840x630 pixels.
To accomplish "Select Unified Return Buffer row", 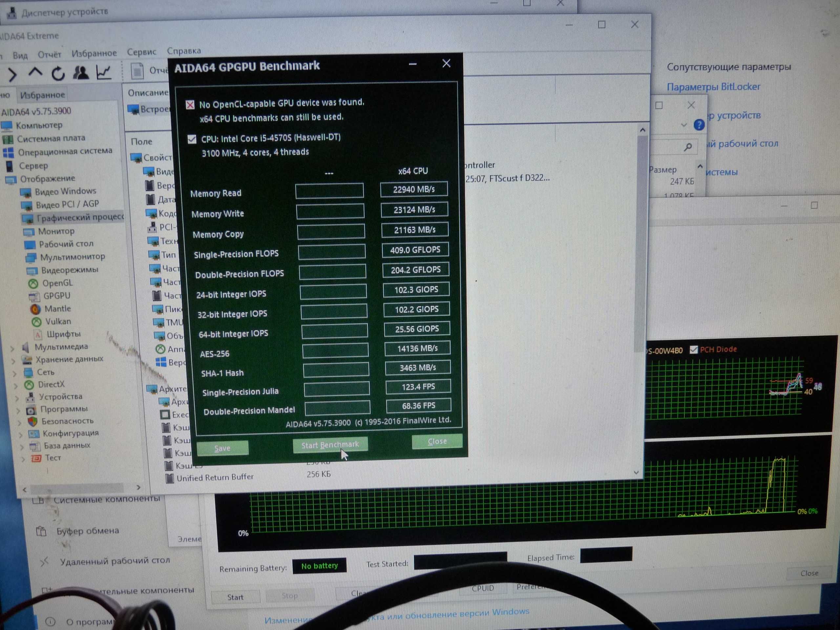I will (x=215, y=477).
